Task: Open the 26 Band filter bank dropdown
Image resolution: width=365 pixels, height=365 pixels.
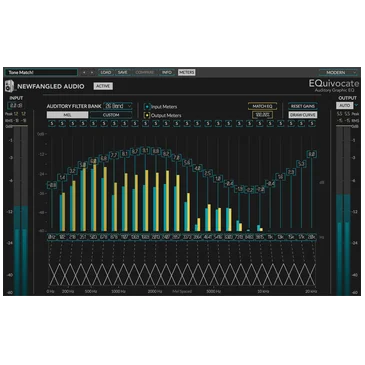Action: click(118, 106)
